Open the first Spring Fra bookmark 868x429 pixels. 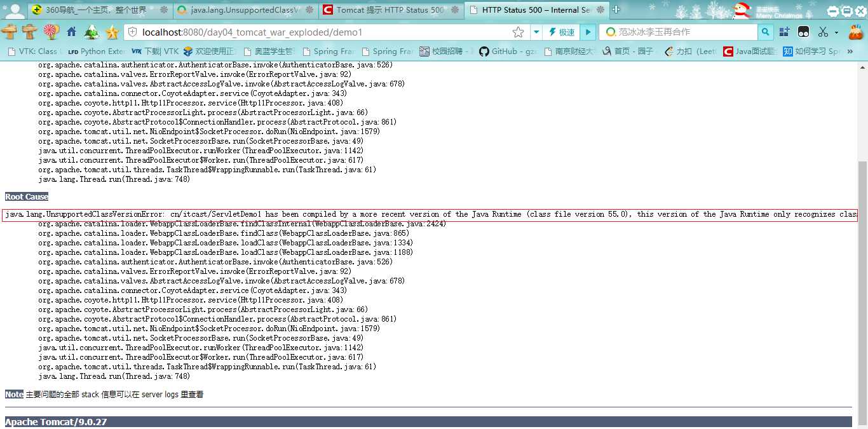coord(329,51)
